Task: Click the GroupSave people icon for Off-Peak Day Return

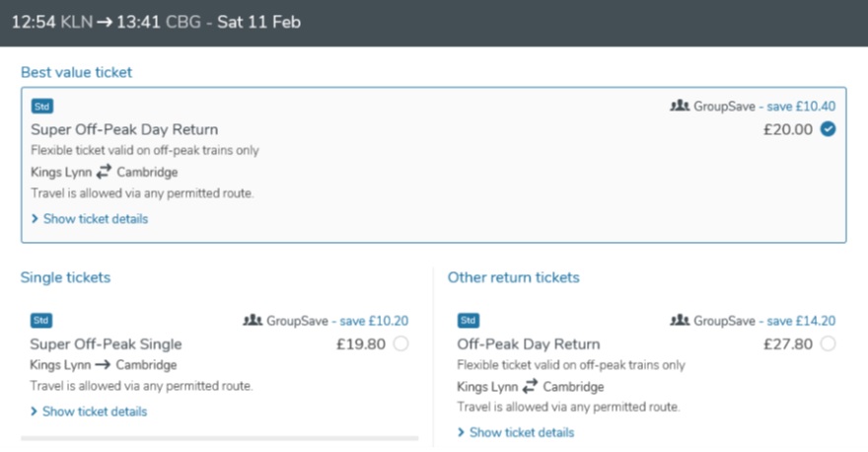Action: (x=680, y=320)
